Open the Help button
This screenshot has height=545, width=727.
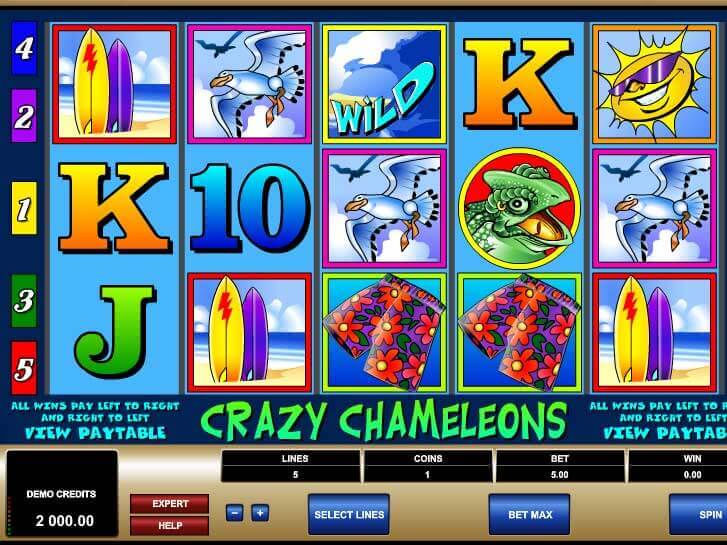(170, 526)
